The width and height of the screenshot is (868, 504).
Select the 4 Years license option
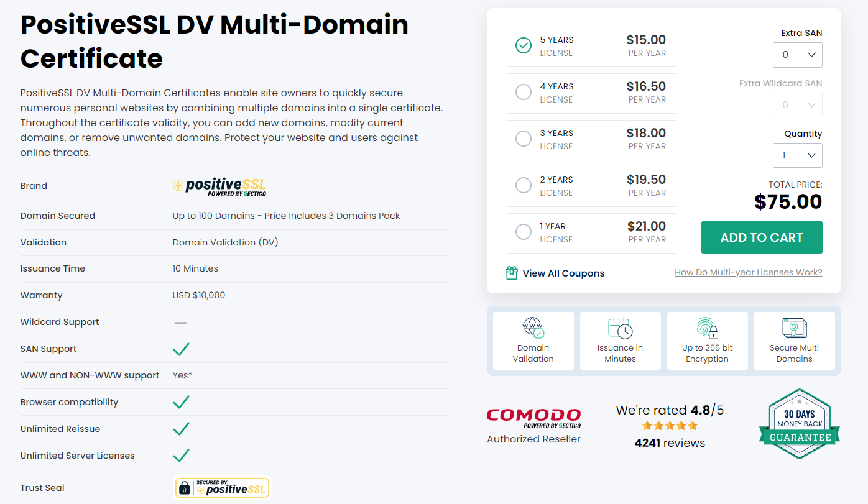[x=591, y=93]
